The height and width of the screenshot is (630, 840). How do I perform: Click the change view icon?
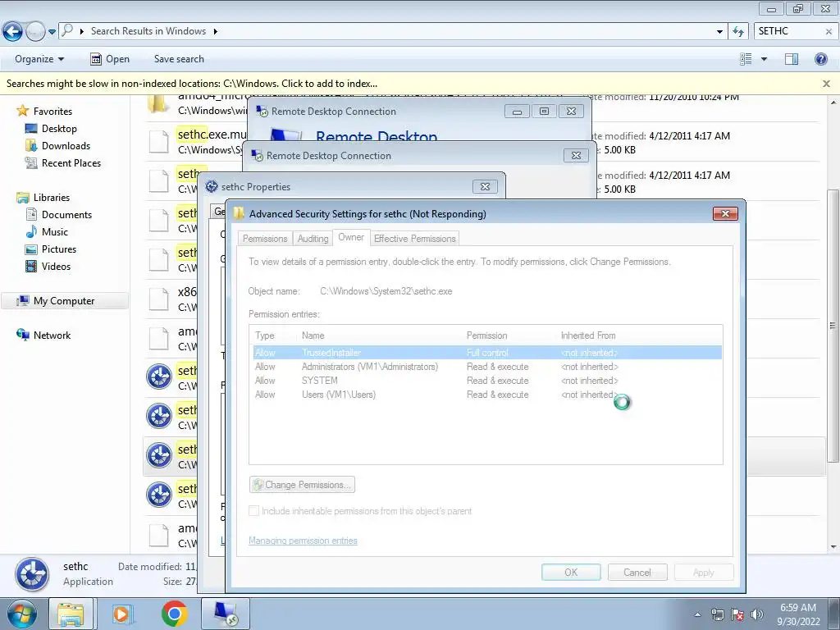pos(746,59)
